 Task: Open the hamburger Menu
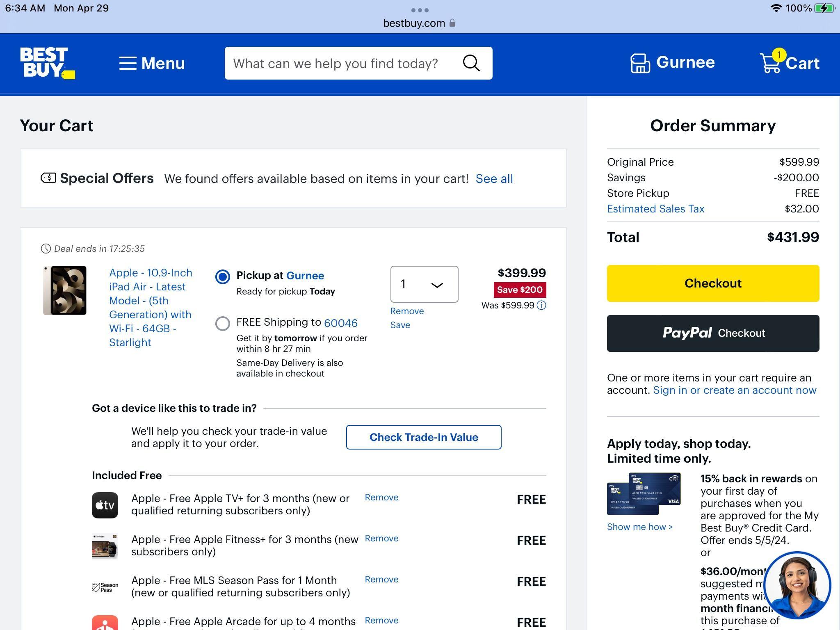pos(151,63)
